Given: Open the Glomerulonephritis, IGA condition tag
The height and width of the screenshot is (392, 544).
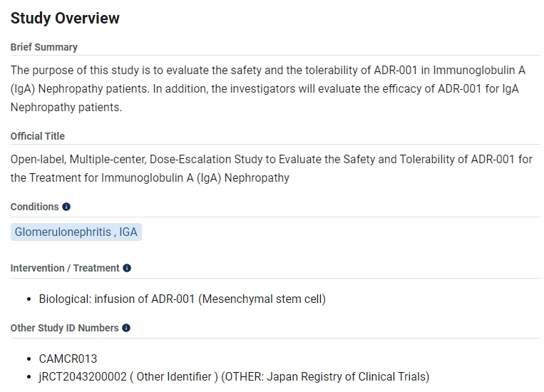Looking at the screenshot, I should click(x=76, y=232).
